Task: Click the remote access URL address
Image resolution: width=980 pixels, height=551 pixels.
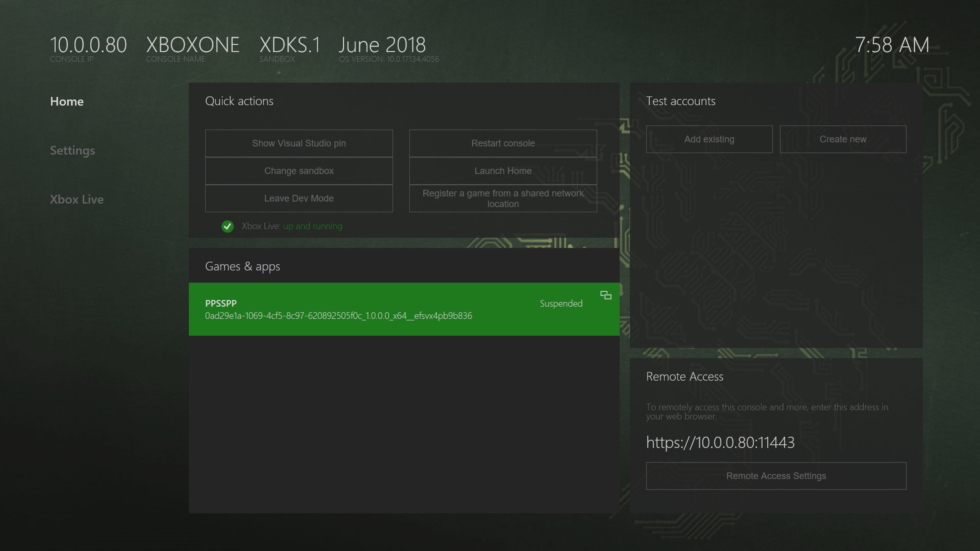Action: 720,442
